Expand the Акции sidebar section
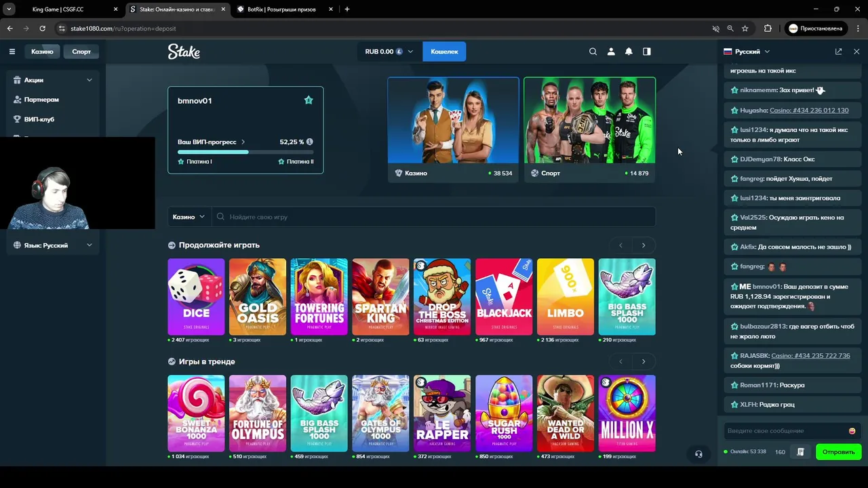The width and height of the screenshot is (868, 488). pos(53,80)
